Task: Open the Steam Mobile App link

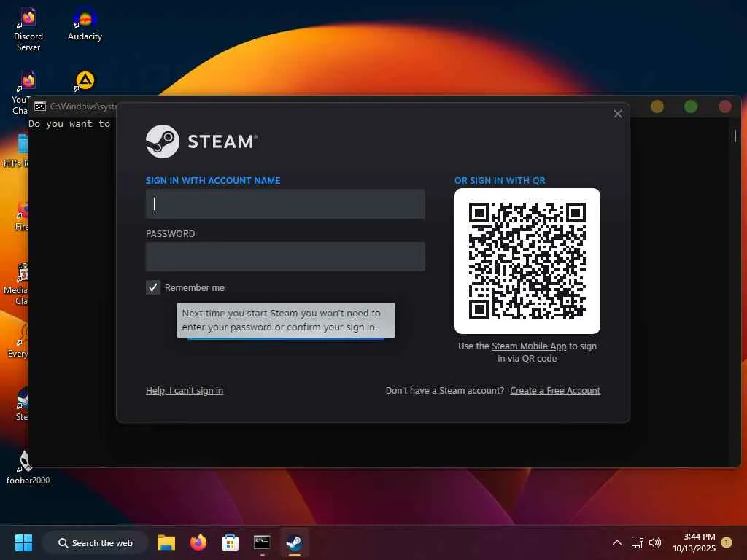Action: tap(528, 346)
